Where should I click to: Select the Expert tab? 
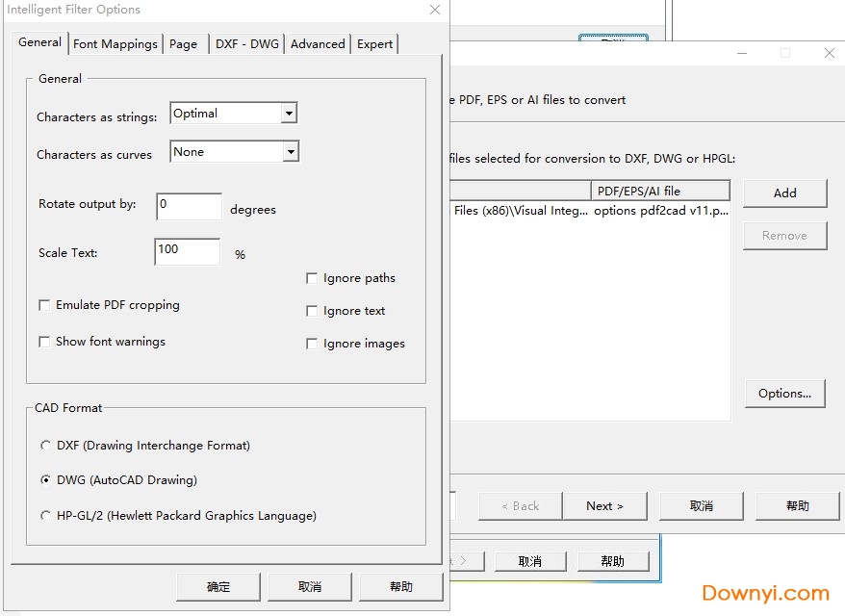tap(374, 44)
